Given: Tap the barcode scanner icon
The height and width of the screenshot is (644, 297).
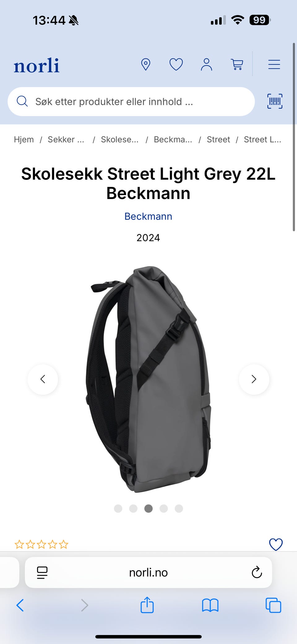Looking at the screenshot, I should 275,101.
